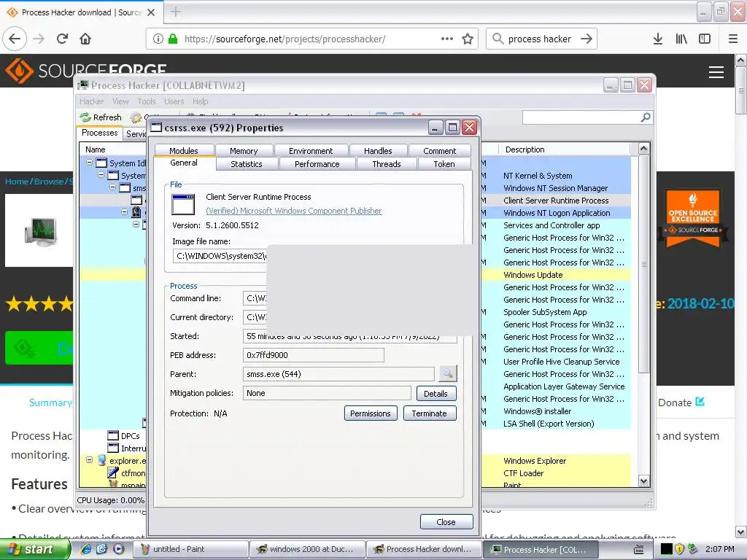Open a new Firefox tab with plus
Screen dimensions: 747x560
(176, 12)
